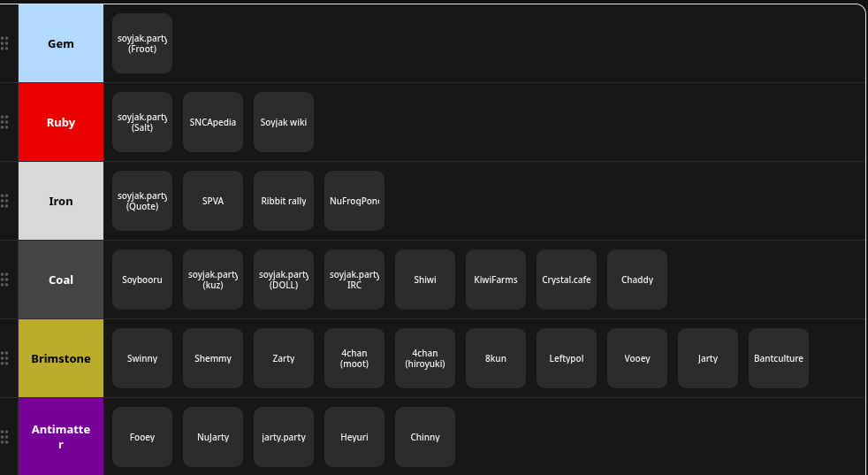This screenshot has width=868, height=475.
Task: Select the Soyjak wiki card
Action: (x=284, y=122)
